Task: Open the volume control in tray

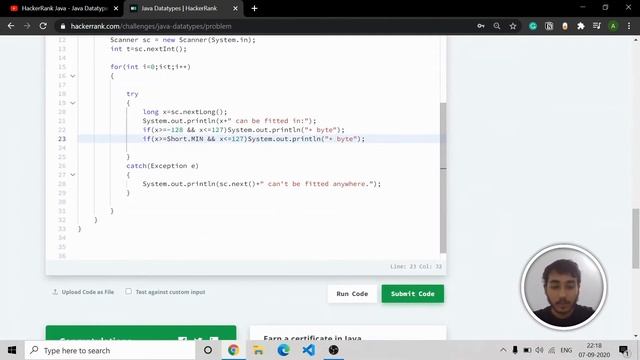Action: (539, 350)
